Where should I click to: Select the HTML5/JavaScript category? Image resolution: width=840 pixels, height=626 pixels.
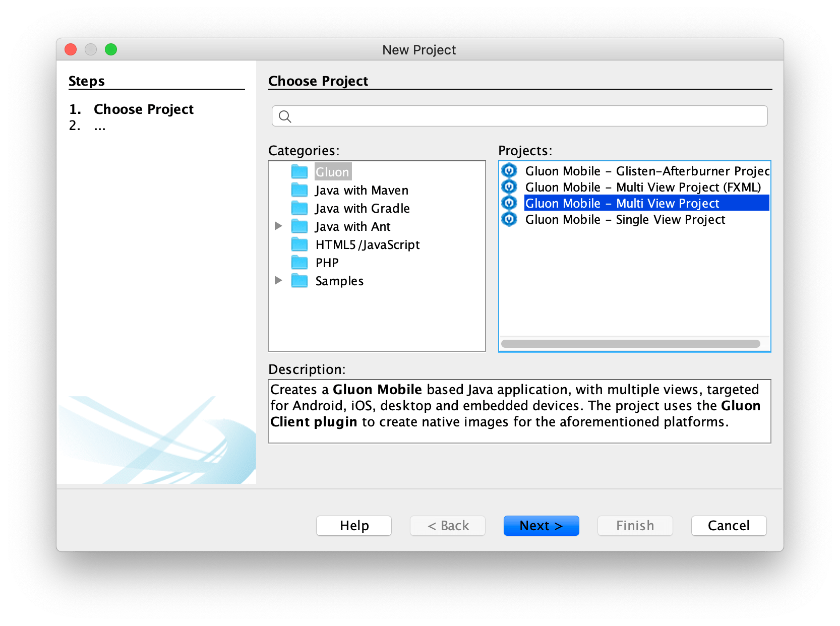tap(368, 245)
